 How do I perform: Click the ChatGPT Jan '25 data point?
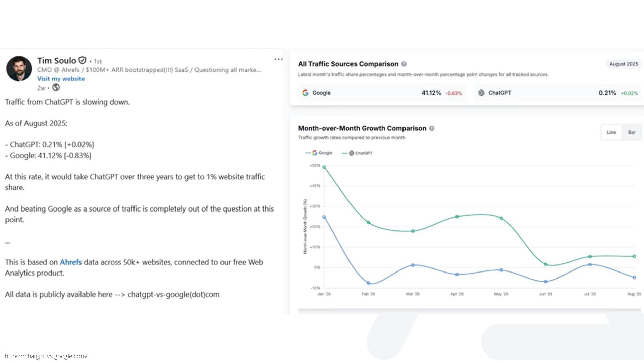coord(324,167)
